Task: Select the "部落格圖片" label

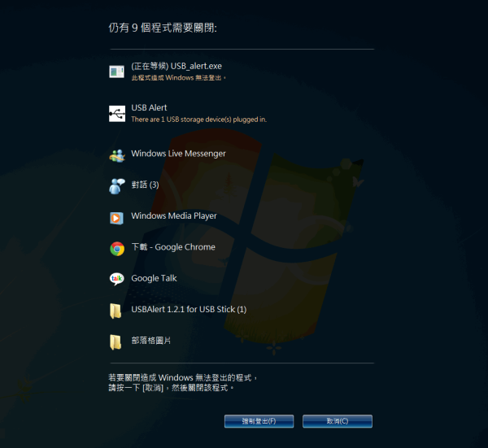Action: click(151, 341)
